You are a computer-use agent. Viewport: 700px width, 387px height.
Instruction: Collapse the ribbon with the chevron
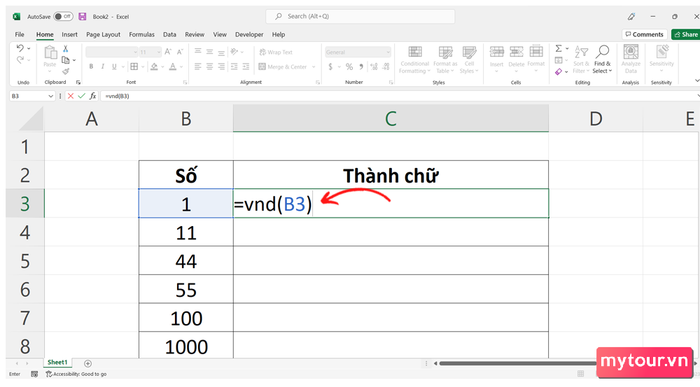click(x=697, y=81)
